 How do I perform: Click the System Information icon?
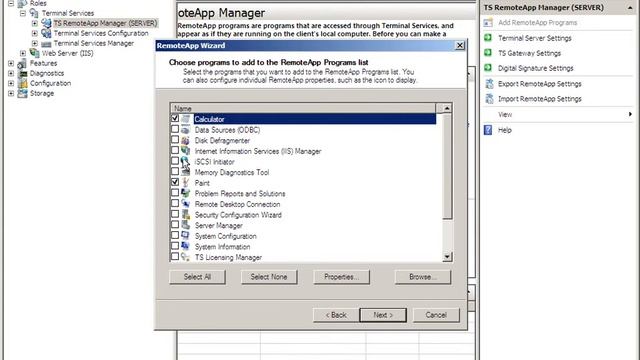(x=186, y=247)
